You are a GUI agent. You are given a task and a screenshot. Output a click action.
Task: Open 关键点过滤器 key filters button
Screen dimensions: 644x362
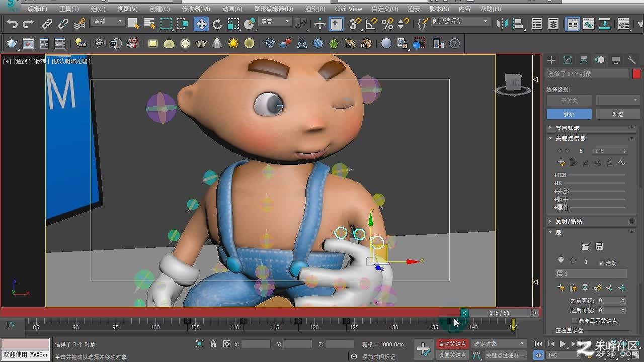coord(506,355)
